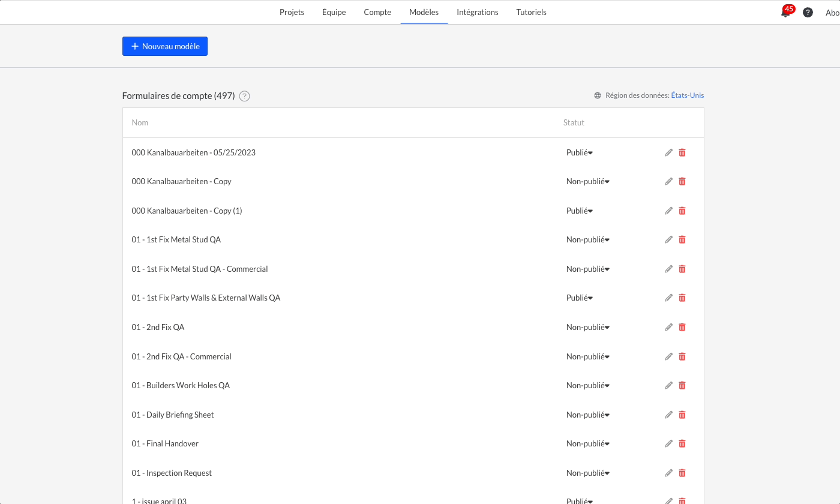This screenshot has height=504, width=840.
Task: Click the États-Unis data region link
Action: 688,95
